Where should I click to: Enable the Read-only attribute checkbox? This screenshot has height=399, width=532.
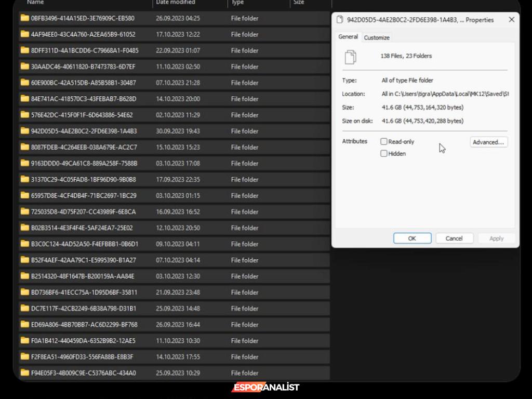click(x=384, y=141)
